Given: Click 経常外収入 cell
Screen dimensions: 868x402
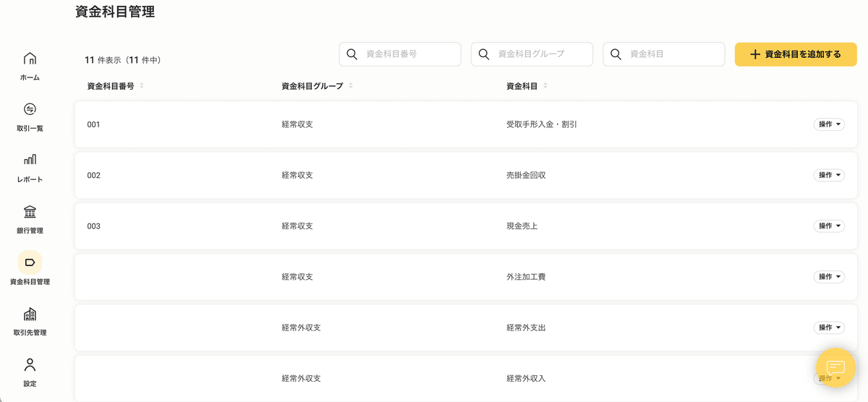Looking at the screenshot, I should (526, 378).
